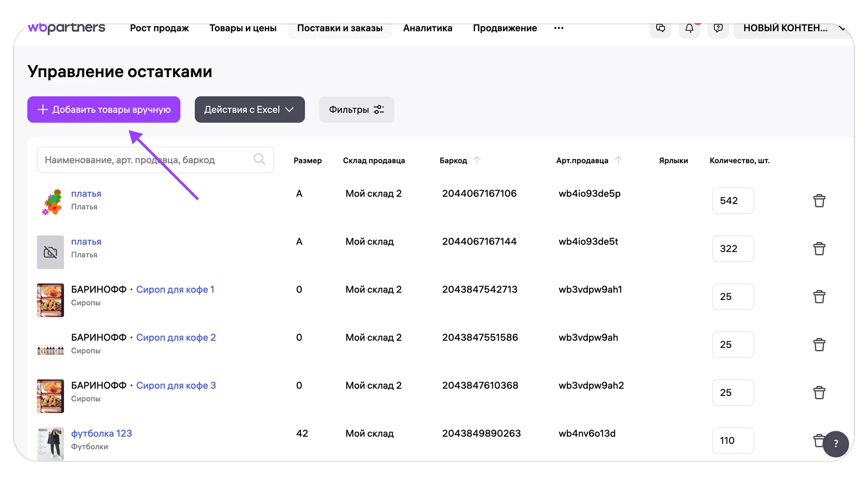Open the футболка 123 product link
Screen dimensions: 868x484
pyautogui.click(x=101, y=434)
